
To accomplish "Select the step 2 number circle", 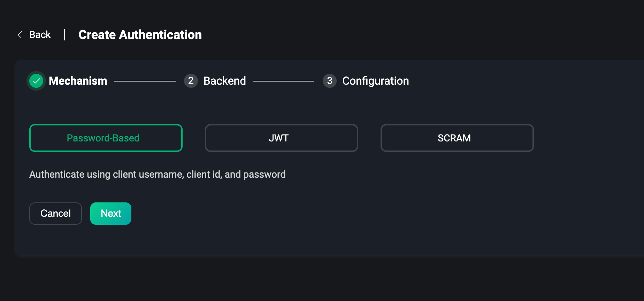I will 191,81.
